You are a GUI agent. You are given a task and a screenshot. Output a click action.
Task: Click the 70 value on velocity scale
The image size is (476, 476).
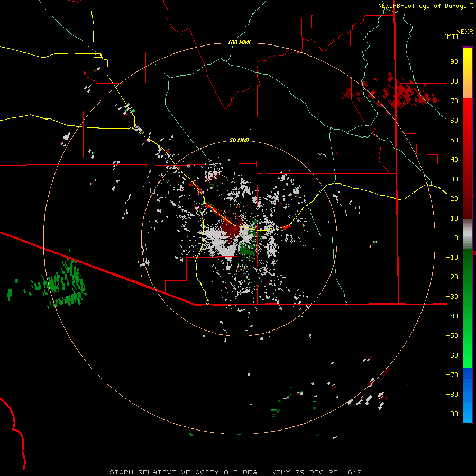[x=454, y=101]
